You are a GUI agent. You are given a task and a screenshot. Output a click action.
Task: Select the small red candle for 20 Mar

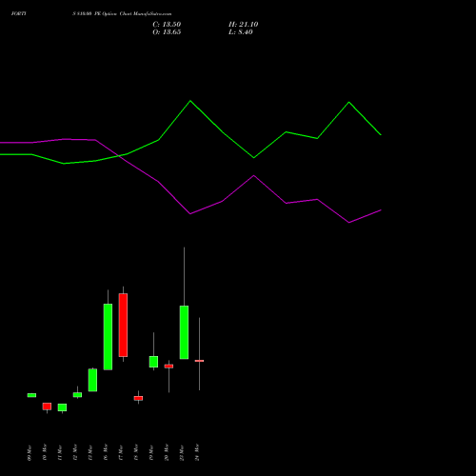[x=169, y=367]
